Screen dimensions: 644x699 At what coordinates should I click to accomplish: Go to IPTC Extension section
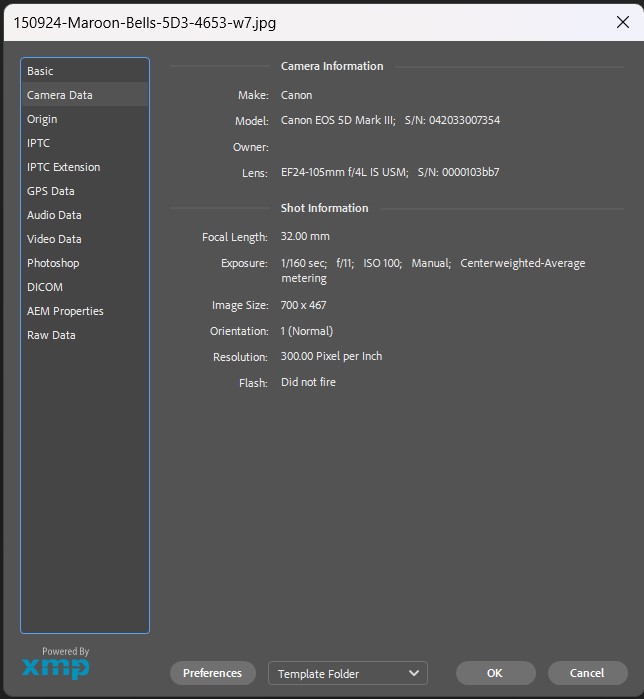tap(85, 167)
